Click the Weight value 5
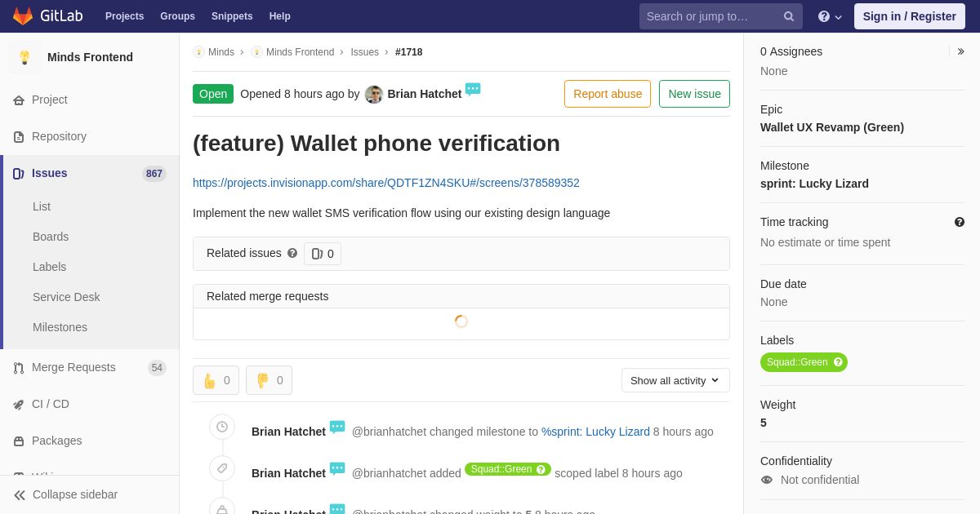The height and width of the screenshot is (514, 980). [764, 423]
